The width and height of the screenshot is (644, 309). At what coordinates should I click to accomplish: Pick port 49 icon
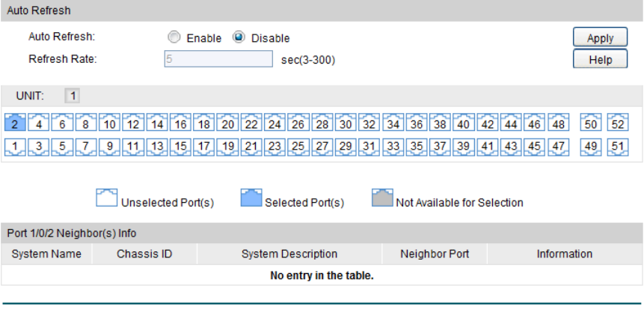(591, 147)
